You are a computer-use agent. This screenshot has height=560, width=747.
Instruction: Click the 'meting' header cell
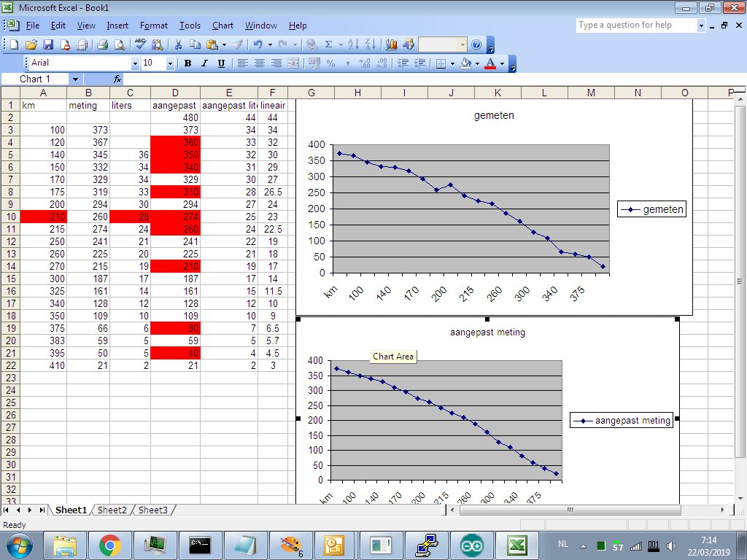coord(88,105)
